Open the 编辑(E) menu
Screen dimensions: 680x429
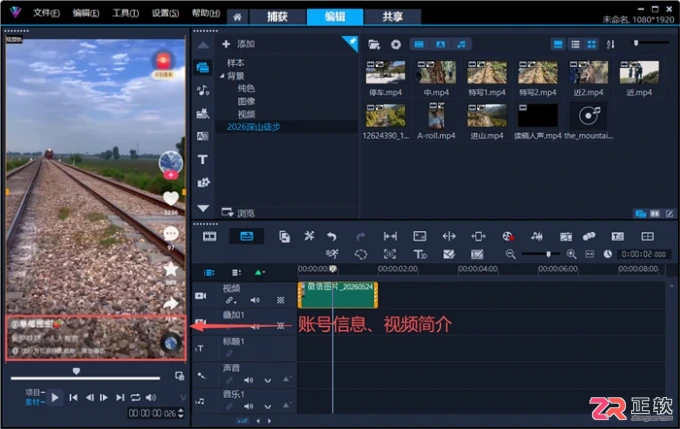(x=86, y=13)
